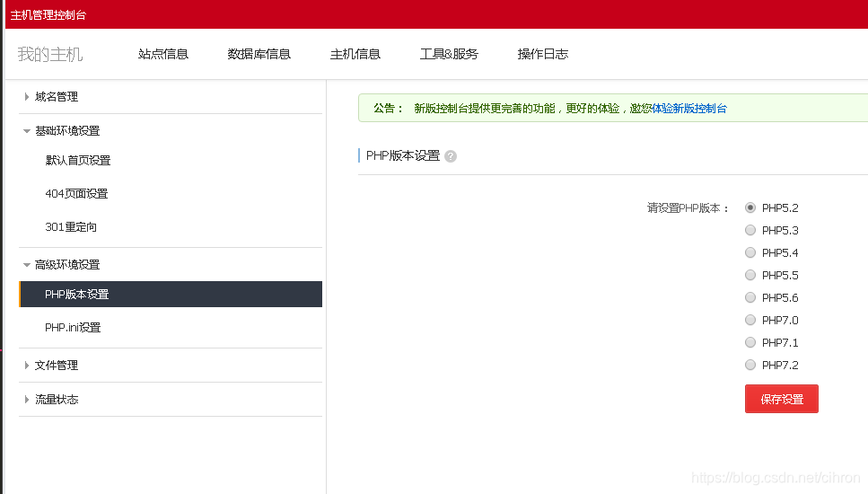Image resolution: width=868 pixels, height=494 pixels.
Task: Select the PHP5.2 radio button
Action: (750, 207)
